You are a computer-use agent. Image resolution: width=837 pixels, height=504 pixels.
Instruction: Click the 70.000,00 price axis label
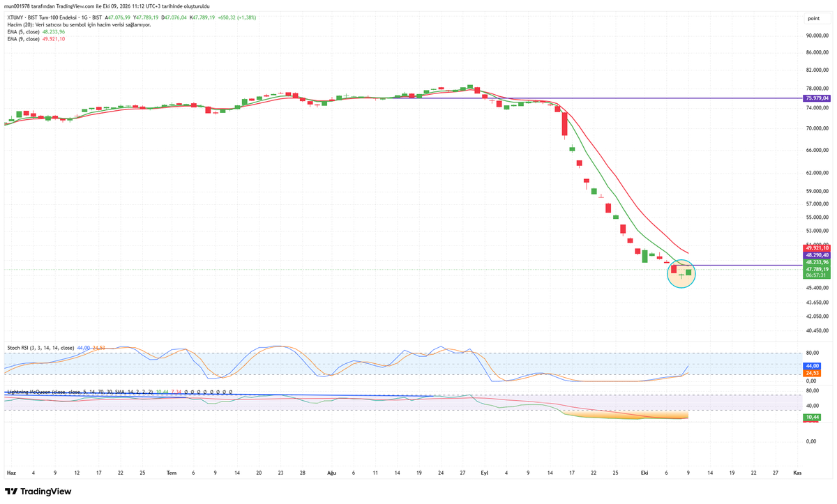click(817, 128)
